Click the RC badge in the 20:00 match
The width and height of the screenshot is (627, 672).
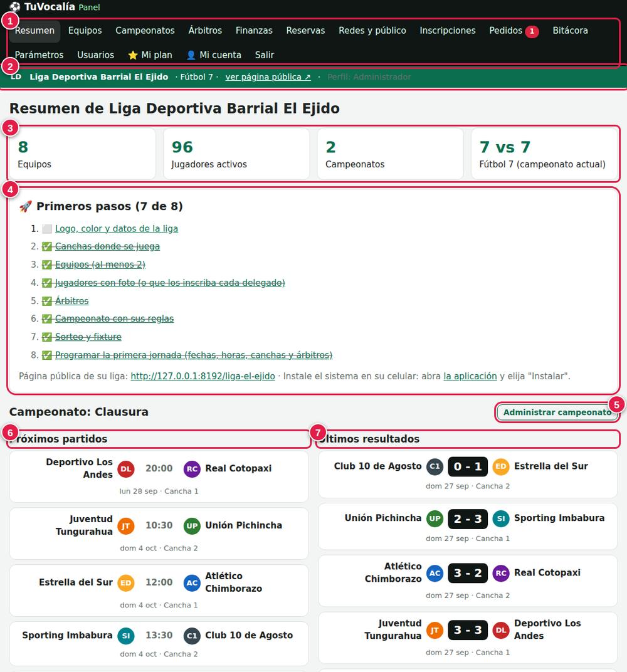click(192, 469)
